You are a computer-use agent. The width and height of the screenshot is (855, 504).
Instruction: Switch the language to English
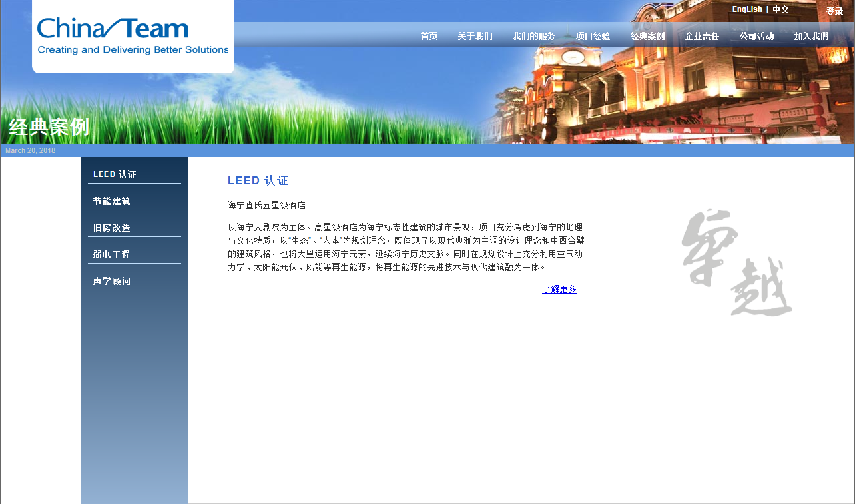(x=746, y=9)
